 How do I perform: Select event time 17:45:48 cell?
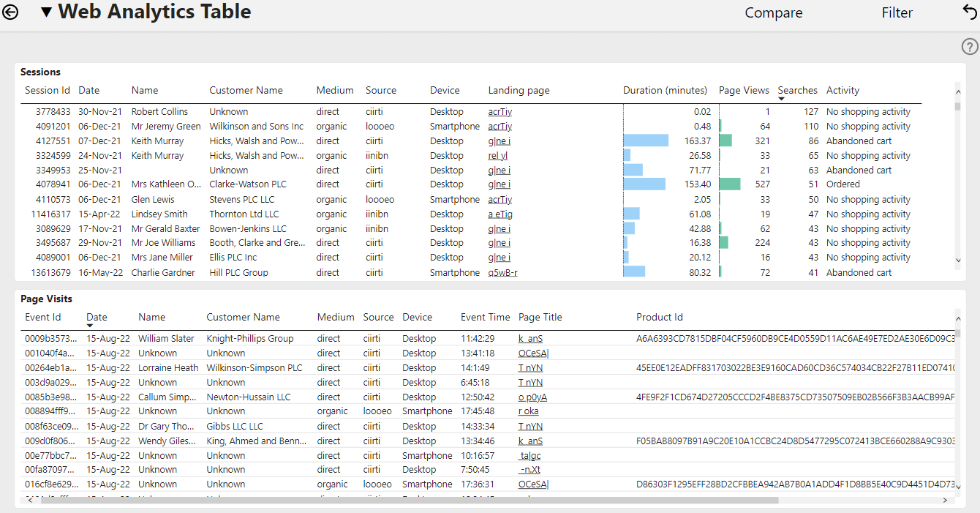point(478,411)
